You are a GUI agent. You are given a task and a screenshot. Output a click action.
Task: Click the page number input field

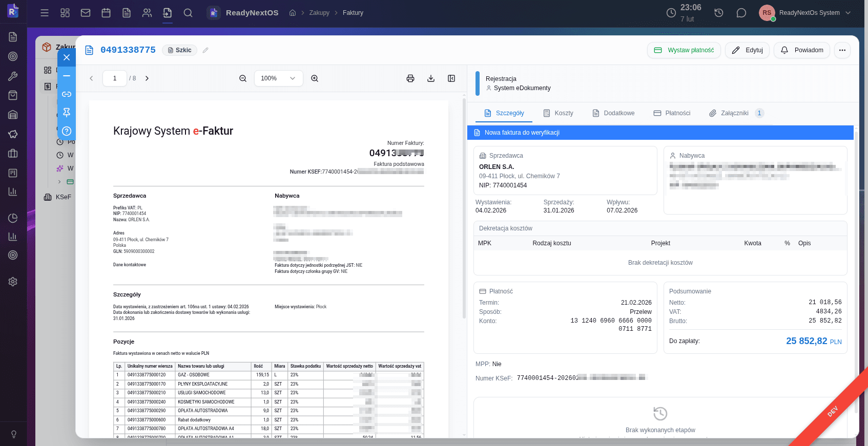click(x=115, y=78)
